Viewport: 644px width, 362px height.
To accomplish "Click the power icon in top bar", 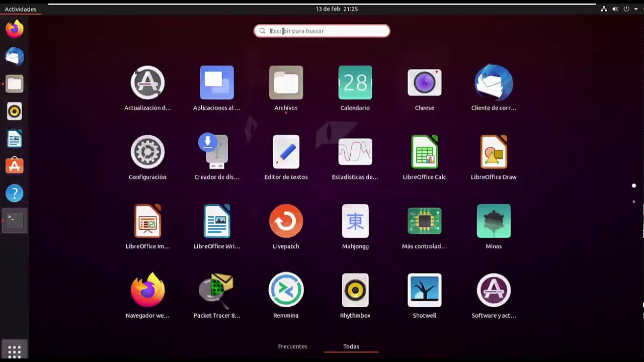I will [626, 9].
